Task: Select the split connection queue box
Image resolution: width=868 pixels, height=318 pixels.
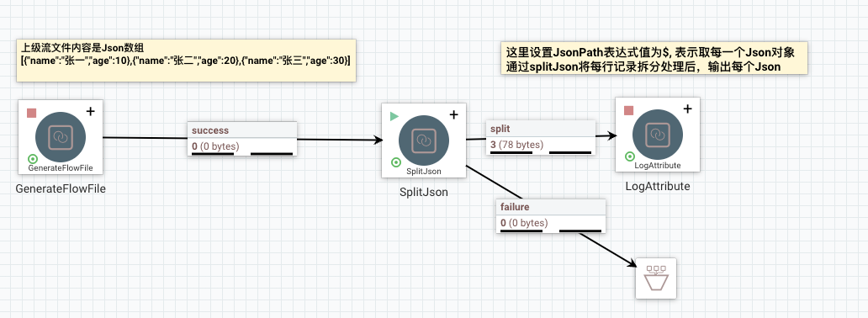Action: click(x=541, y=137)
